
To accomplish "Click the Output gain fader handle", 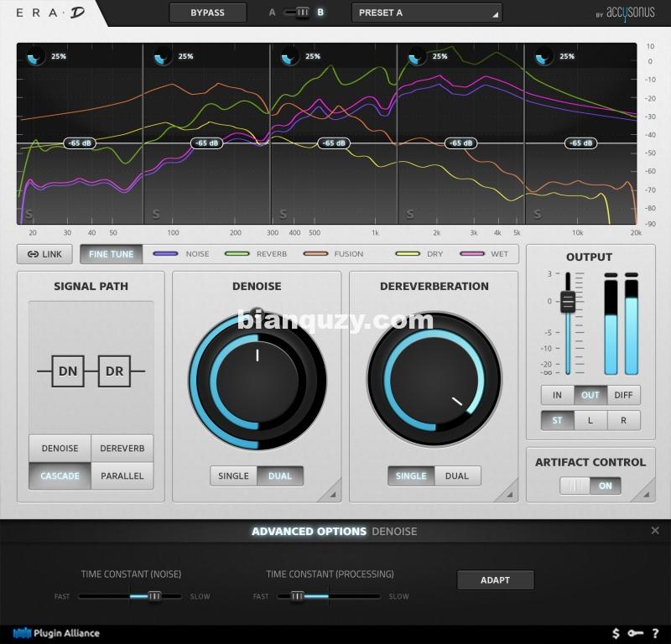I will (568, 302).
